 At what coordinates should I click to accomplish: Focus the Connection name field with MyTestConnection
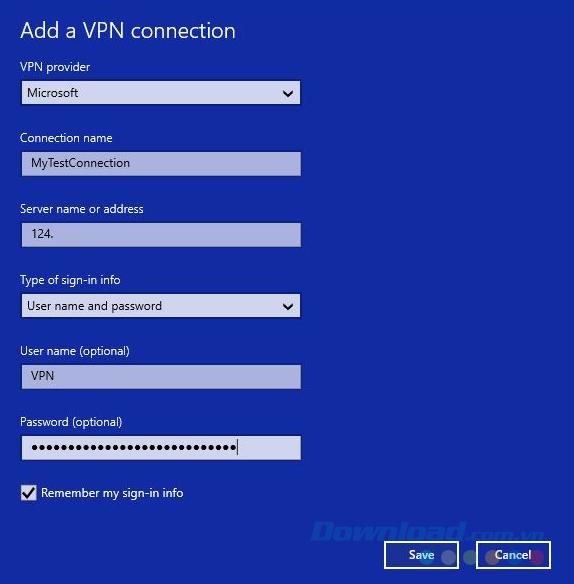tap(161, 164)
